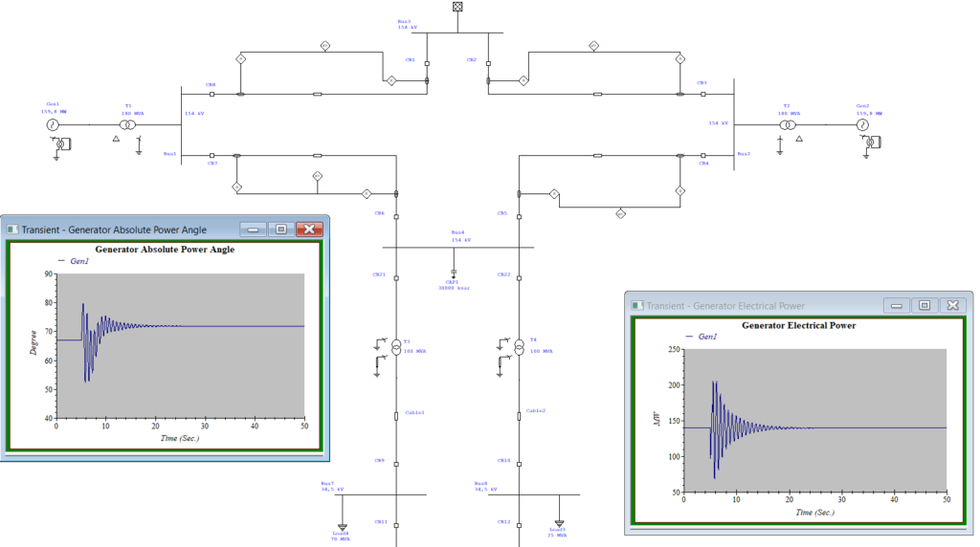
Task: Click the Gen2 label text
Action: (x=862, y=105)
